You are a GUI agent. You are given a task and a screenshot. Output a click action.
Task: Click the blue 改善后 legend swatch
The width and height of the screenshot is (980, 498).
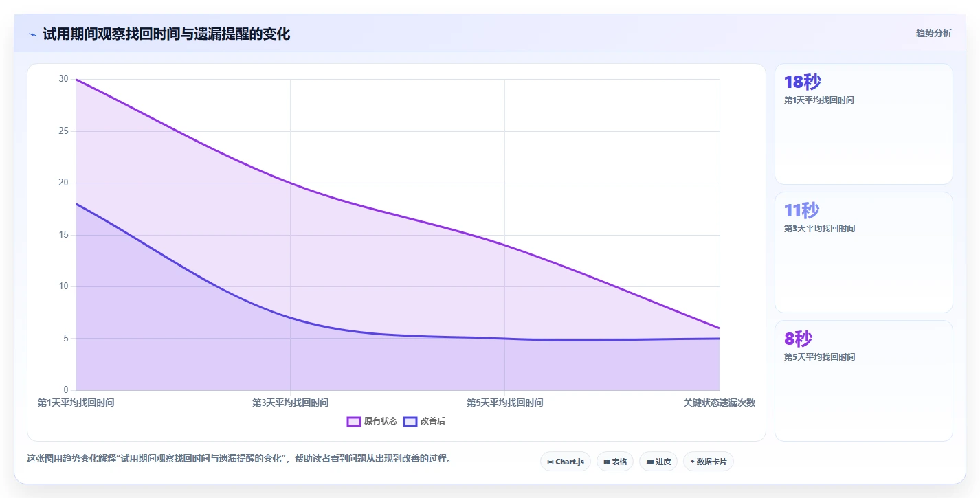click(x=410, y=421)
